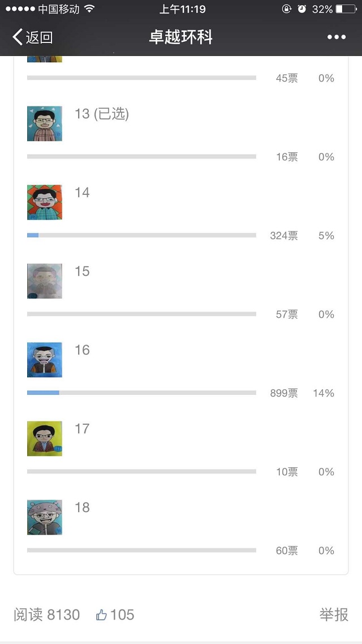Tap the Wi-Fi signal status icon
Viewport: 362px width, 644px height.
pos(89,9)
